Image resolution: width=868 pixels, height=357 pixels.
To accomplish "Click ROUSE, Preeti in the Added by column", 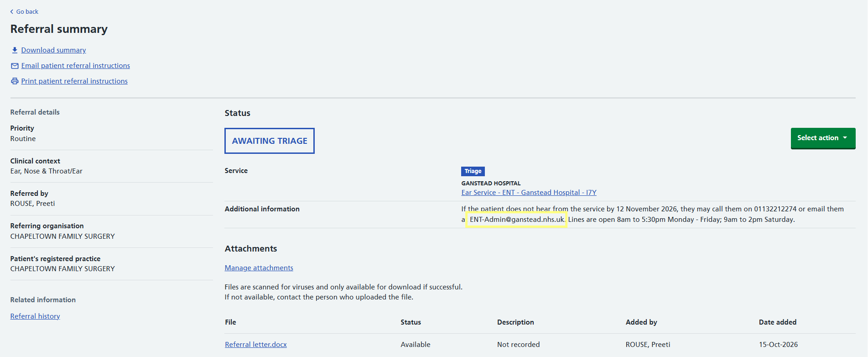I will click(648, 345).
